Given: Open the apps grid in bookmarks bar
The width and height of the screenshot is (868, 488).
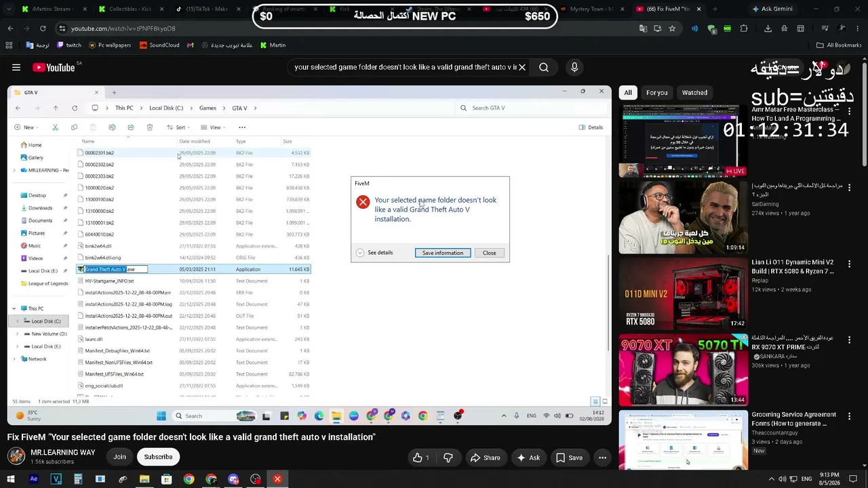Looking at the screenshot, I should pyautogui.click(x=9, y=45).
